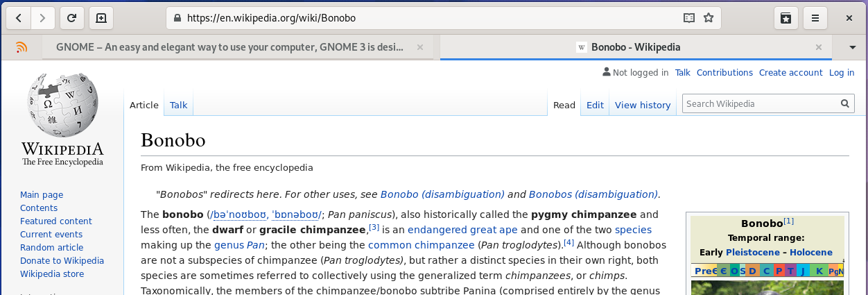Open a new tab with the plus icon
The width and height of the screenshot is (868, 295).
[x=101, y=18]
